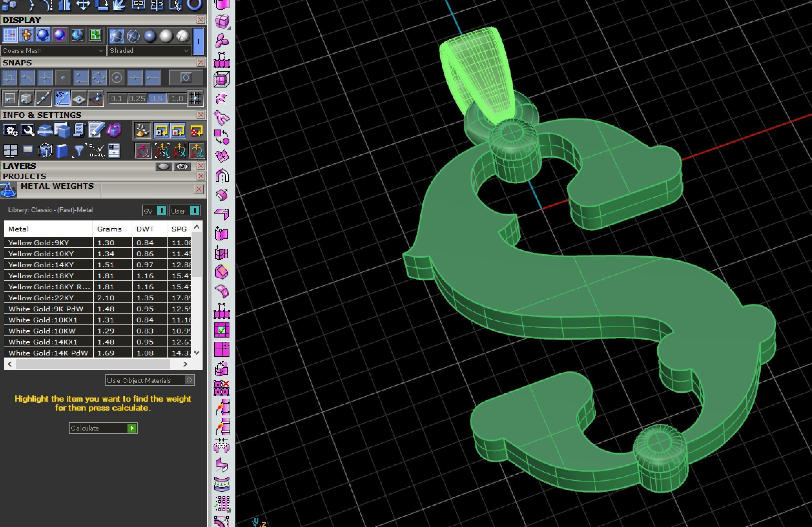Toggle the GV switch
Screen dimensions: 812x527
click(x=155, y=211)
